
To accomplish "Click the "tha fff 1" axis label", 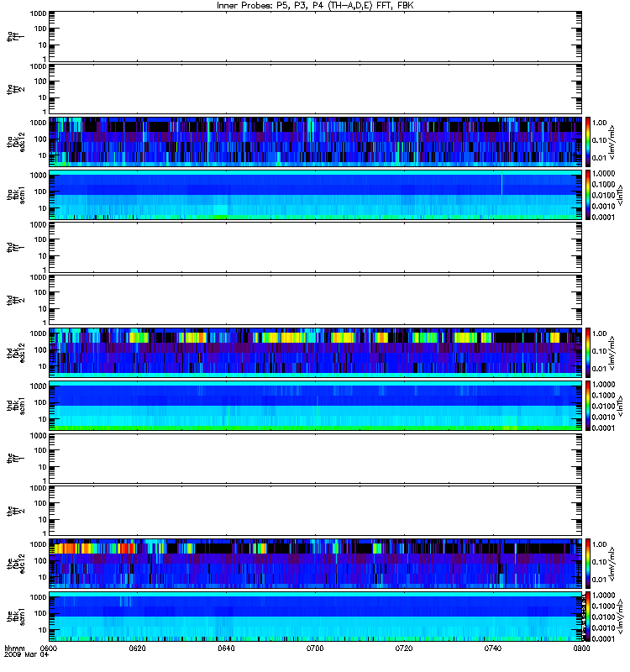I will tap(15, 36).
